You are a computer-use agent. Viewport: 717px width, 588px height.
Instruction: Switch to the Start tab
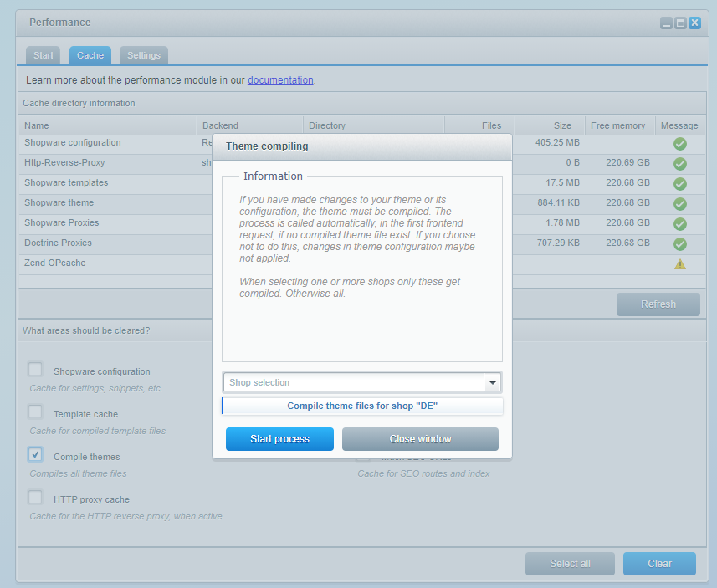(x=44, y=55)
